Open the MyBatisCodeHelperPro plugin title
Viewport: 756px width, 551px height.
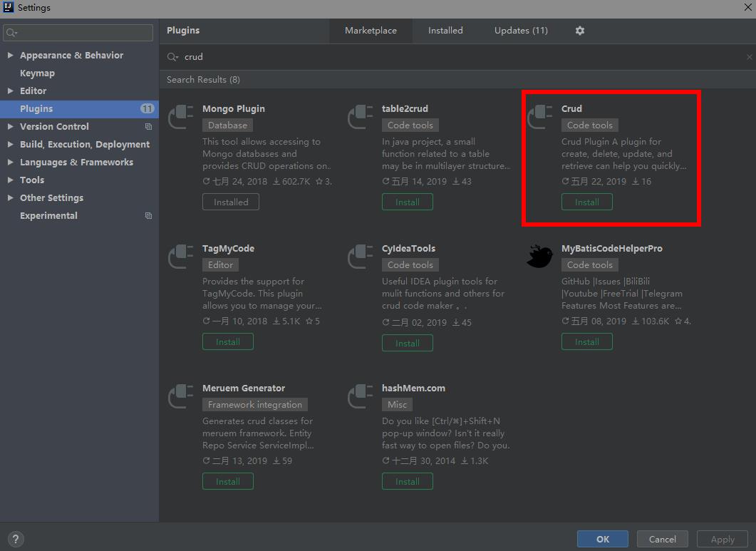tap(612, 249)
